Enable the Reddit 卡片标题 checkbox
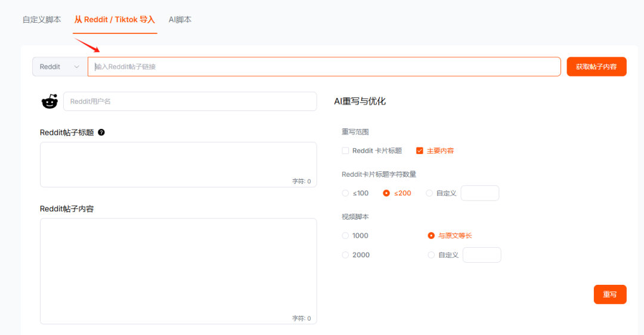644x335 pixels. pyautogui.click(x=345, y=150)
